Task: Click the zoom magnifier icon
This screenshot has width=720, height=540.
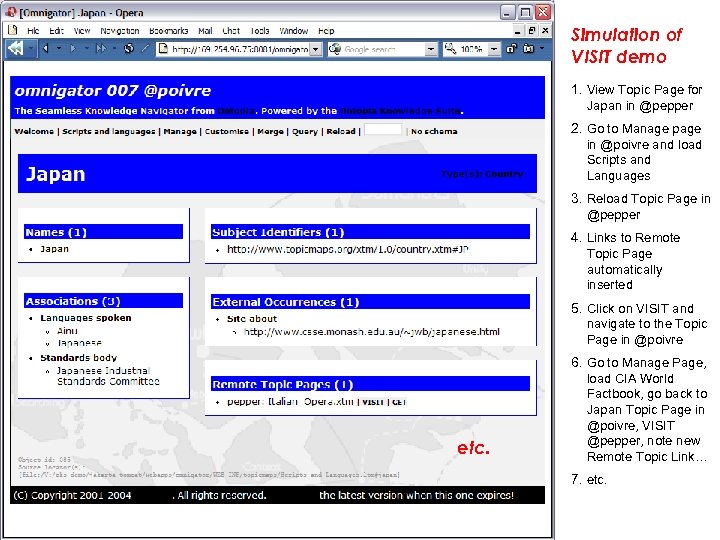Action: [x=450, y=49]
